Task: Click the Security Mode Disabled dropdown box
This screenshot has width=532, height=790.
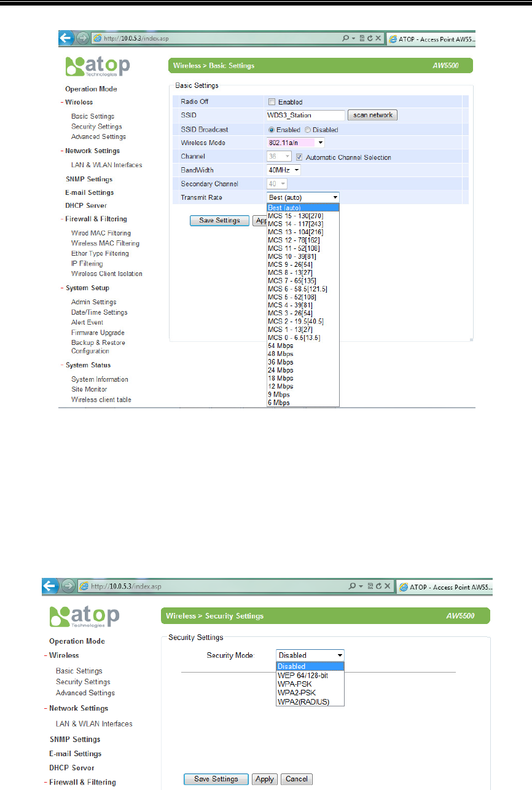Action: coord(310,655)
